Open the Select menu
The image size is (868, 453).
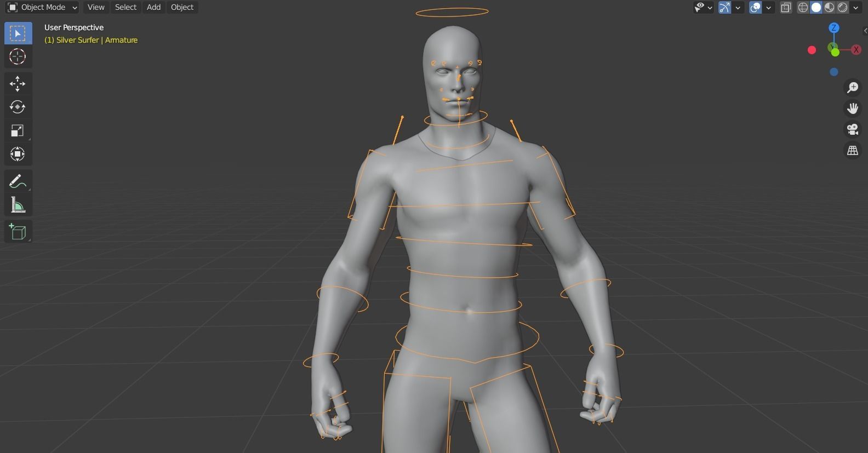pos(125,7)
